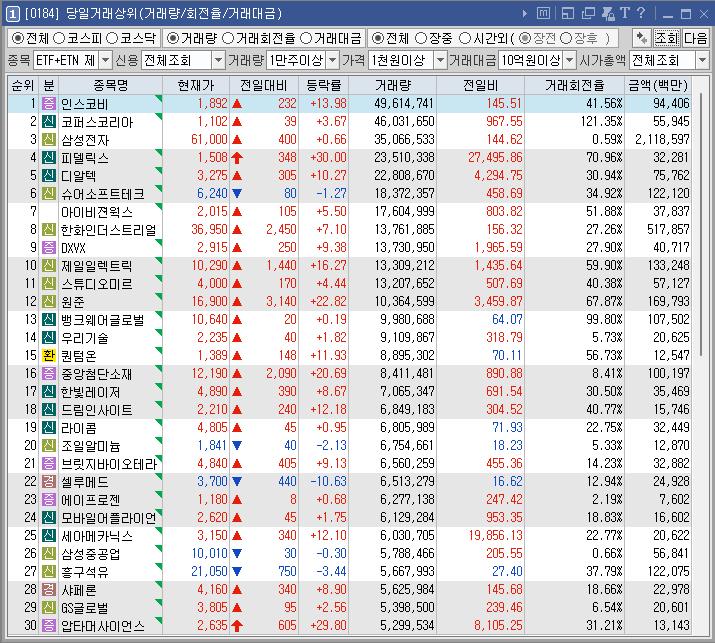The image size is (715, 643).
Task: Open the 거래량 1만주이상 dropdown
Action: pyautogui.click(x=333, y=60)
